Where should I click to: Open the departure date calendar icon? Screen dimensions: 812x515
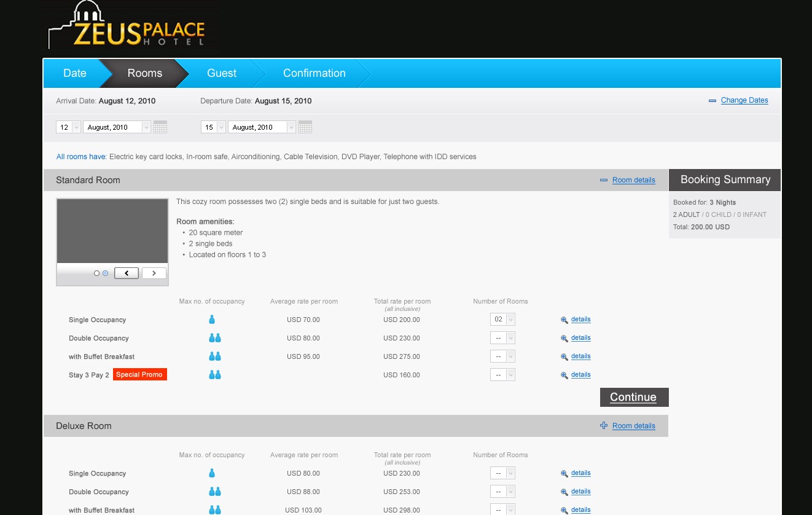point(305,127)
